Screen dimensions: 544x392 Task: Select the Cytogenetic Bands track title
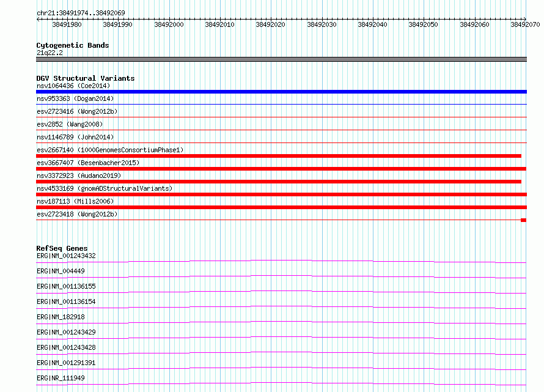pos(73,45)
